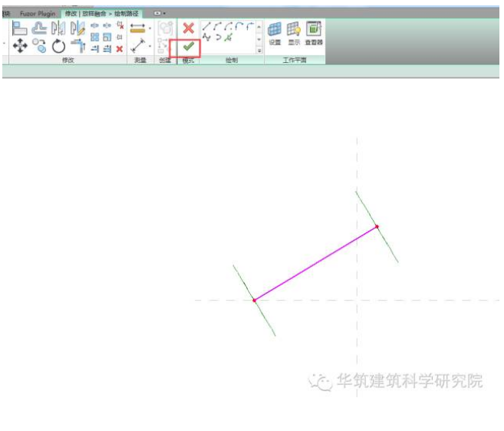Select the magenta sketch path line
Viewport: 504px width, 431px height.
(x=315, y=264)
